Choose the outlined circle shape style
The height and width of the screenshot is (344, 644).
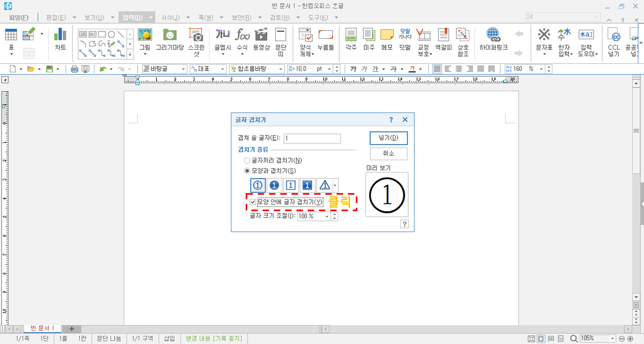[258, 185]
